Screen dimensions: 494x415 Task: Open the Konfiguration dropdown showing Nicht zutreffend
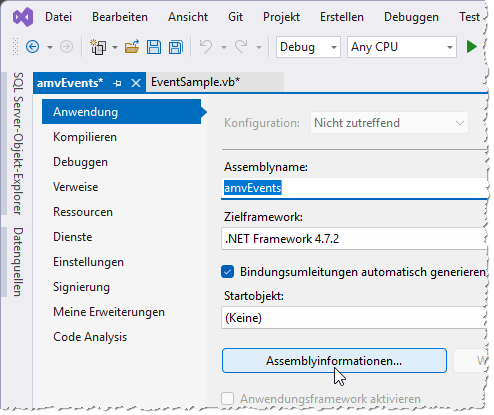pyautogui.click(x=389, y=123)
